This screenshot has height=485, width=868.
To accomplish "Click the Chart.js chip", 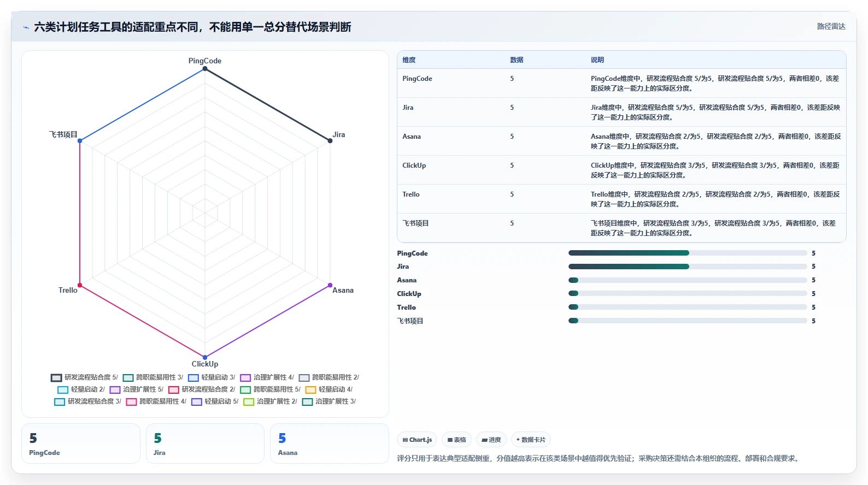I will 417,440.
